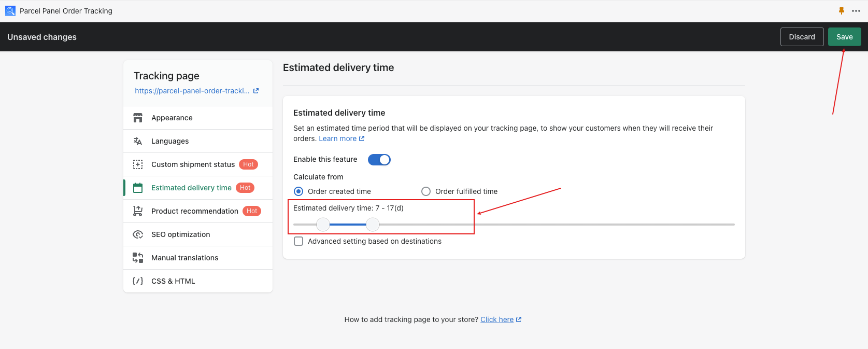Open the three-dot more options menu
This screenshot has height=349, width=868.
tap(856, 11)
